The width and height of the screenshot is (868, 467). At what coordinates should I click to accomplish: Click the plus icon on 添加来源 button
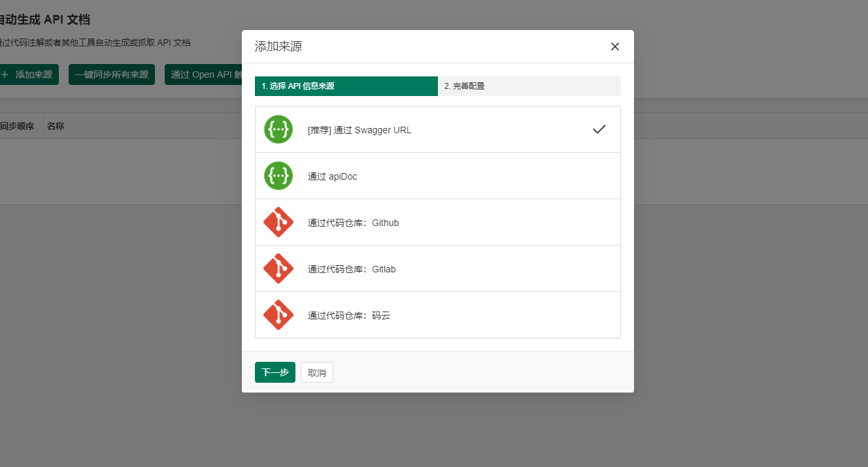(x=5, y=74)
